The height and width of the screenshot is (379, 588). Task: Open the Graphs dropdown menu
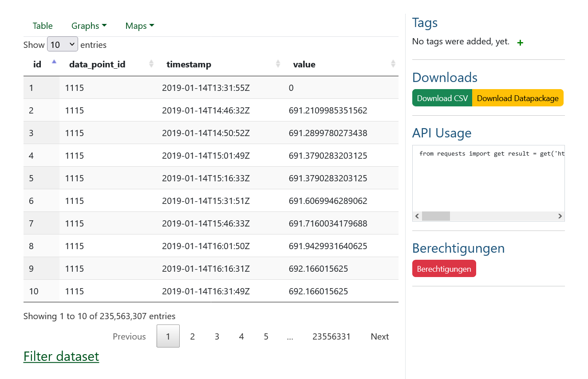click(89, 26)
